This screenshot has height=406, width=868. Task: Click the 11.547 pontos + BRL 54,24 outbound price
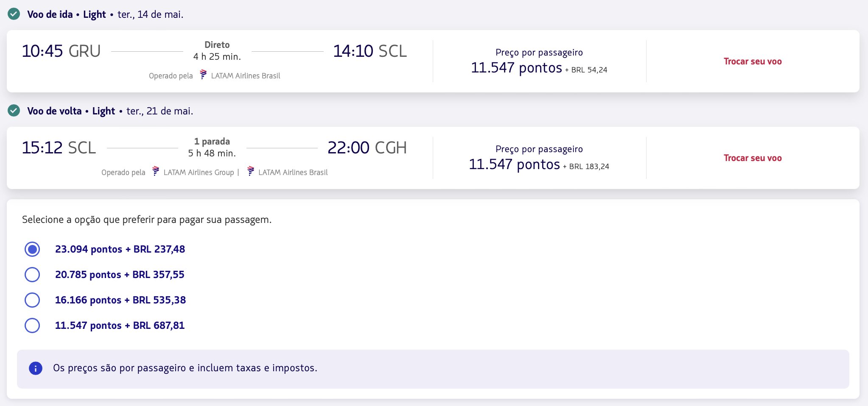(539, 68)
